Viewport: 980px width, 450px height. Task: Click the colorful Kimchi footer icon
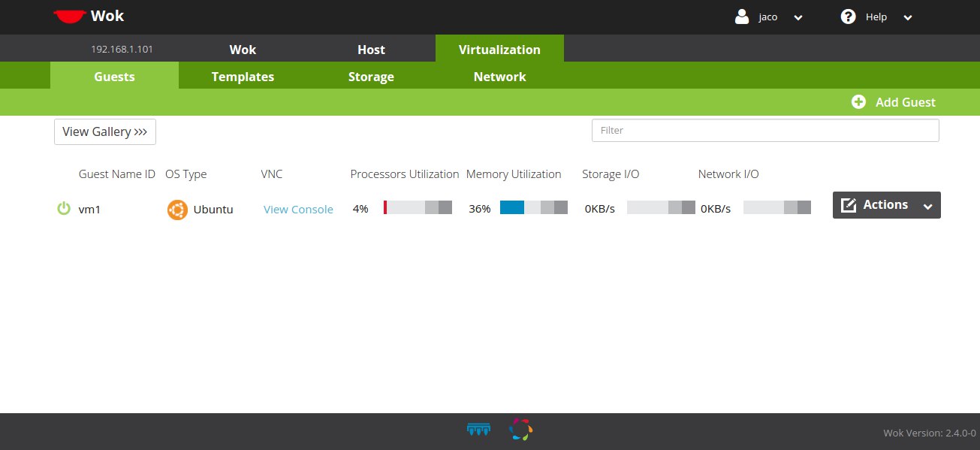click(x=520, y=430)
